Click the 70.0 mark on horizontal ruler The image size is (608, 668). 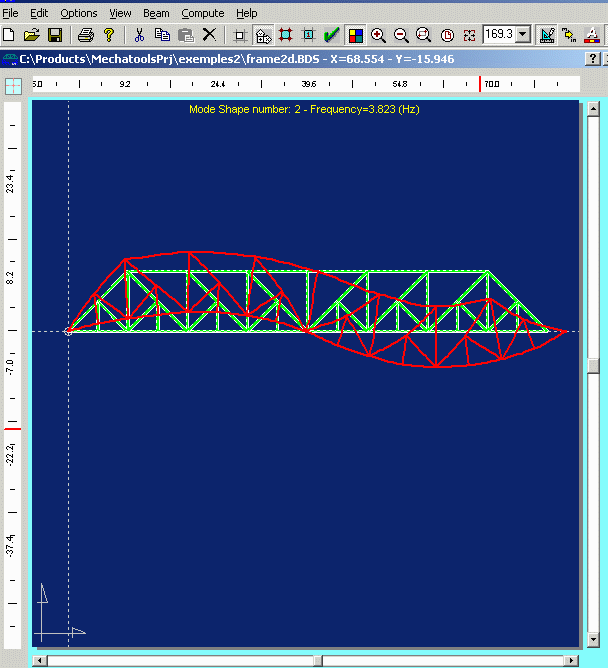click(491, 84)
